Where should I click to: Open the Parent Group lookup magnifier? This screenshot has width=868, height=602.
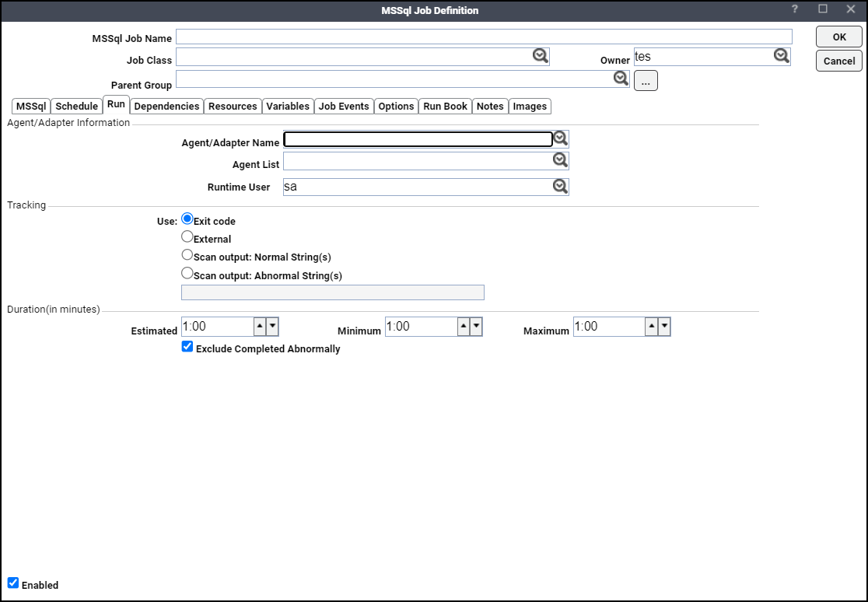coord(621,79)
